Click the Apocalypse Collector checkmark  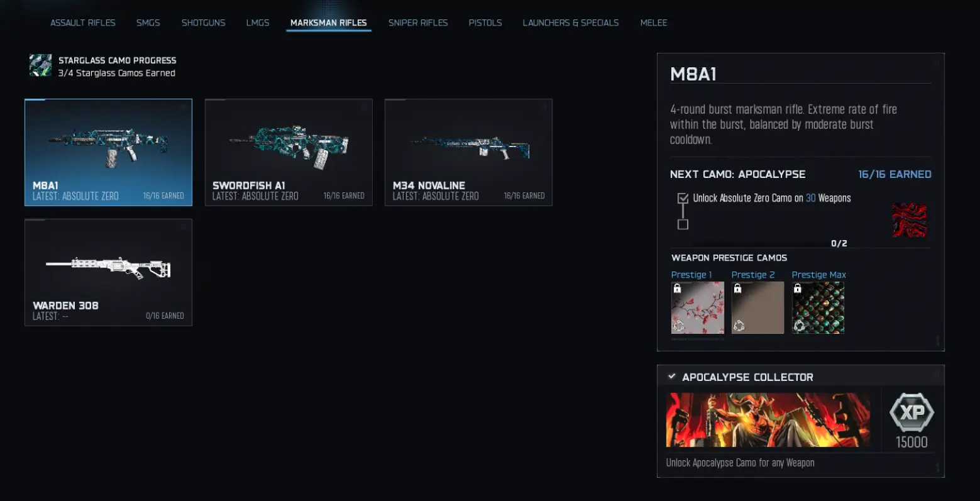click(x=671, y=377)
